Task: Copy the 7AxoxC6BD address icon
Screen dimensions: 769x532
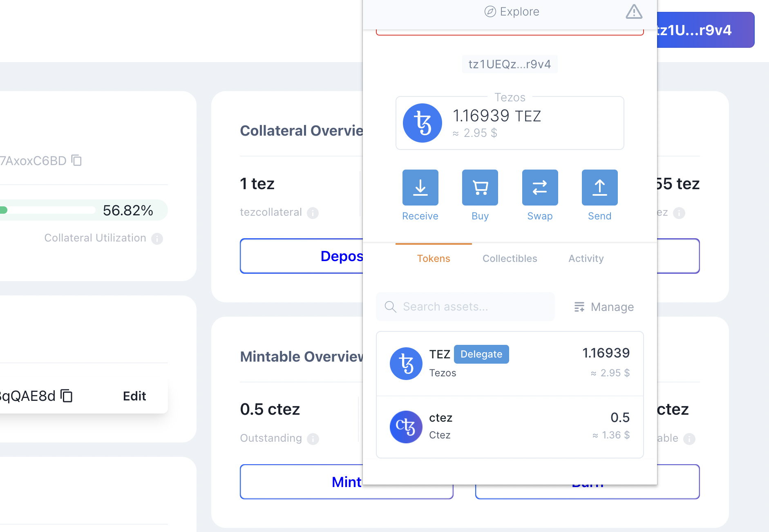Action: click(76, 161)
